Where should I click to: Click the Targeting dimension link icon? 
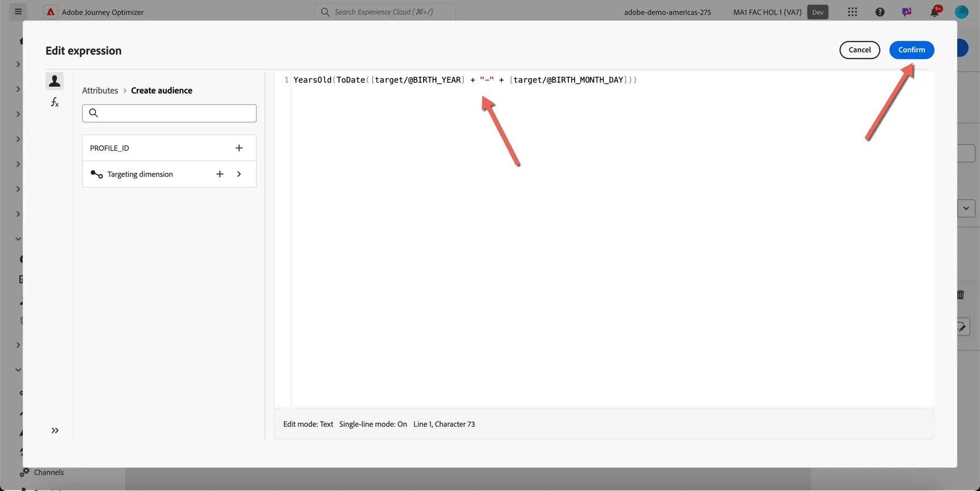coord(96,174)
